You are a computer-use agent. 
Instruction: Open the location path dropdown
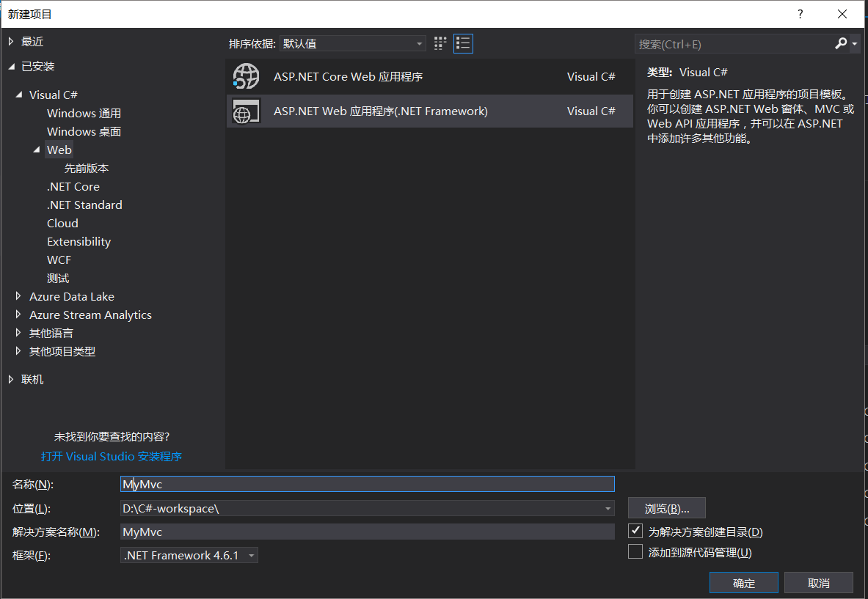[x=608, y=508]
